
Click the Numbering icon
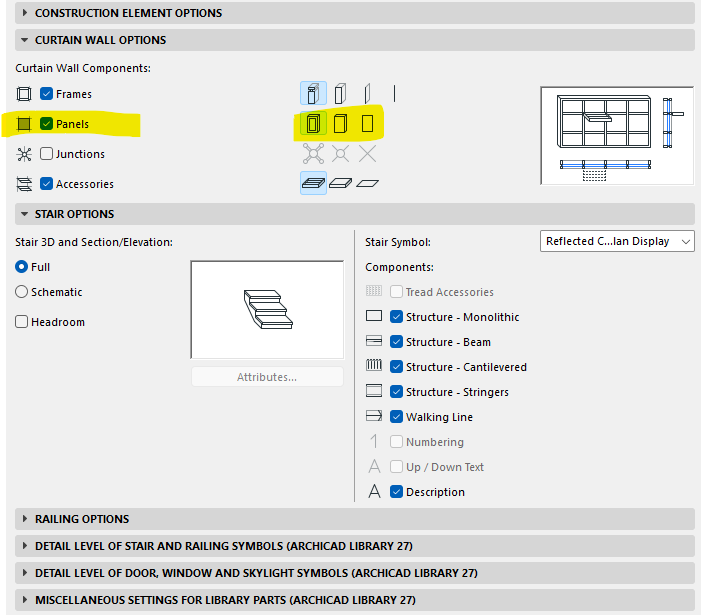[x=374, y=441]
